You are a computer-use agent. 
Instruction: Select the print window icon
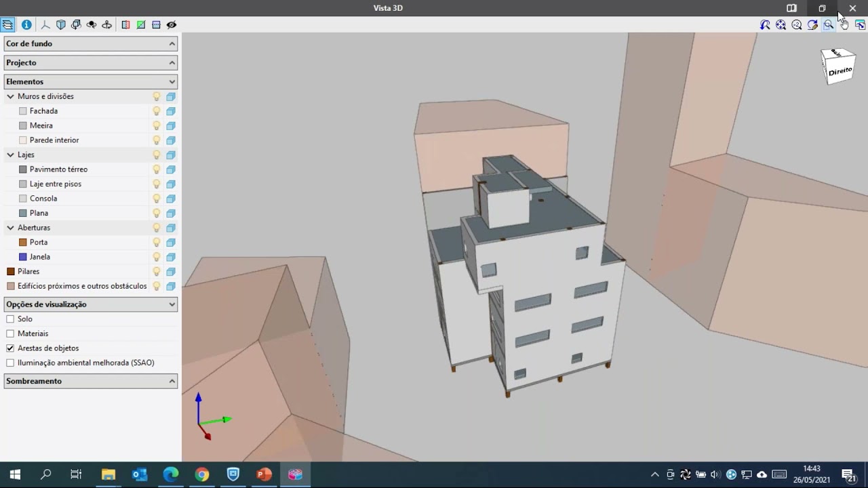[860, 24]
